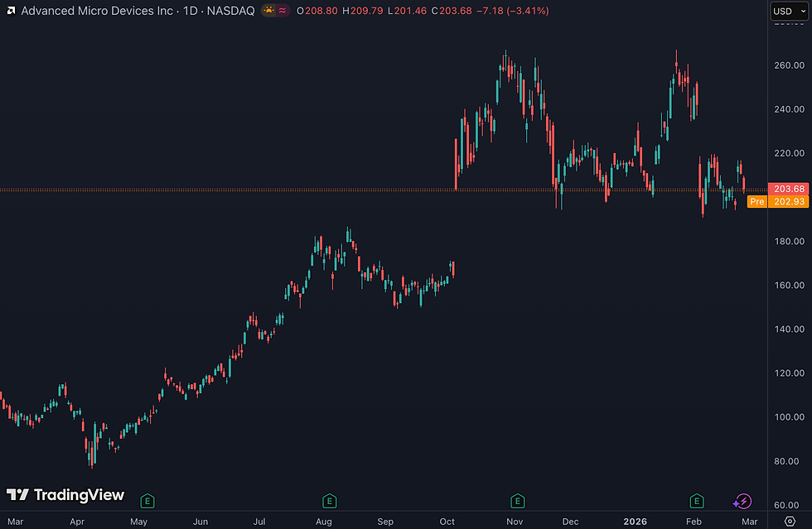Open the USD currency dropdown

[789, 11]
